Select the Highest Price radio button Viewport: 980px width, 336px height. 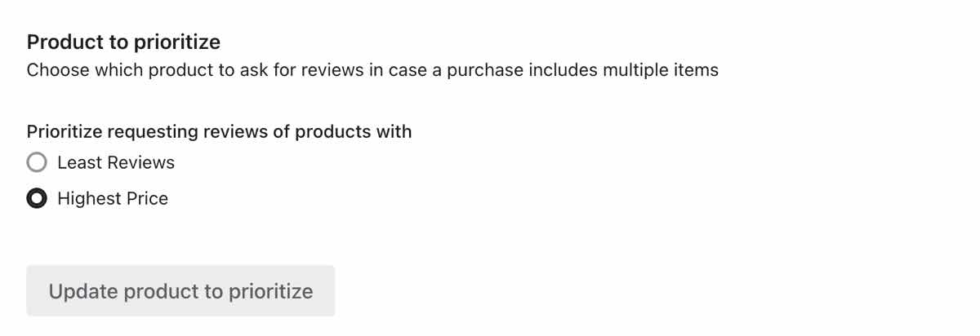37,199
